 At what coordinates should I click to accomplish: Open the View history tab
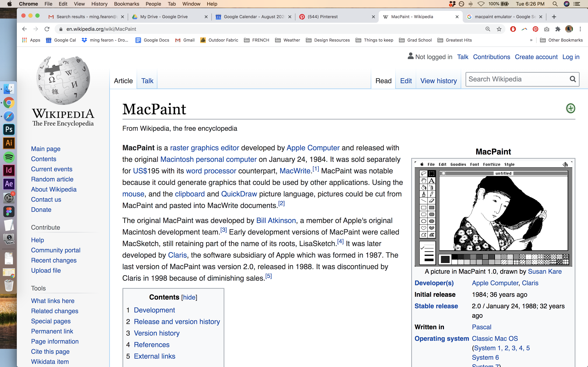tap(438, 81)
